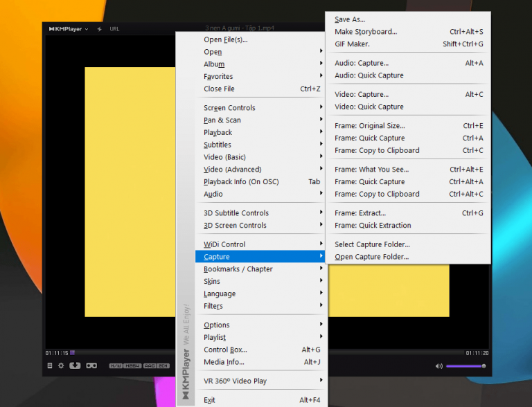The width and height of the screenshot is (532, 407).
Task: Select Frame: Quick Extraction
Action: [408, 226]
